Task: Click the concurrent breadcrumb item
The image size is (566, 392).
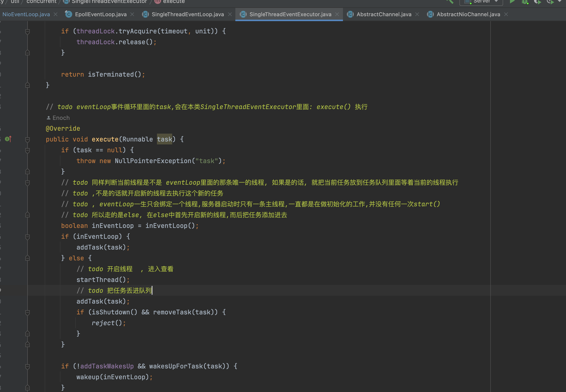Action: [x=41, y=1]
